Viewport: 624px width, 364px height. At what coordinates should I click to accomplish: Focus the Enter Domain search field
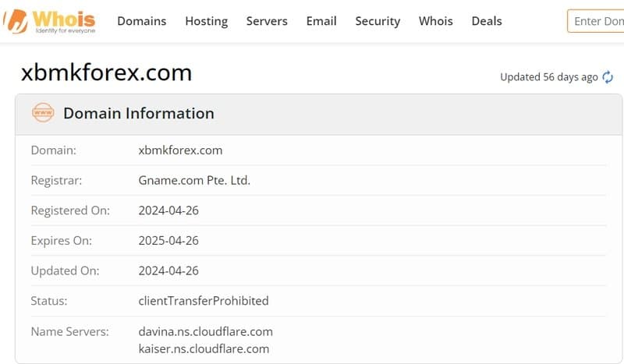point(597,21)
